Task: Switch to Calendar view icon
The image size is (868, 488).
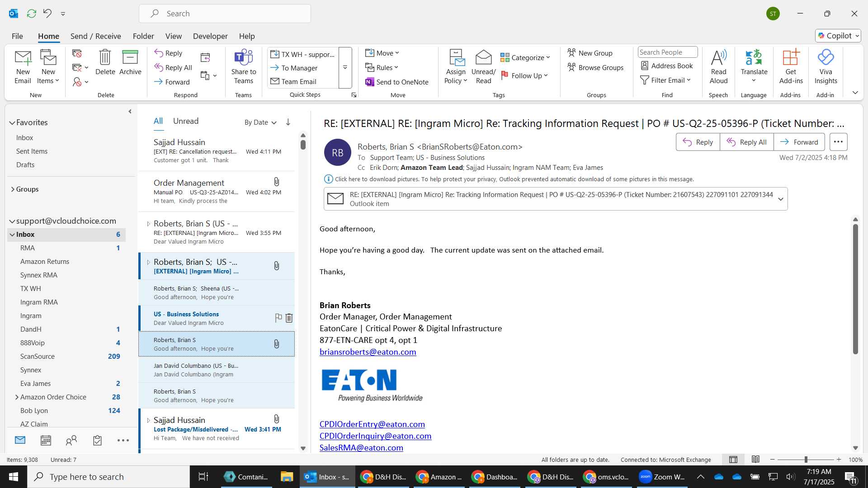Action: [x=46, y=441]
